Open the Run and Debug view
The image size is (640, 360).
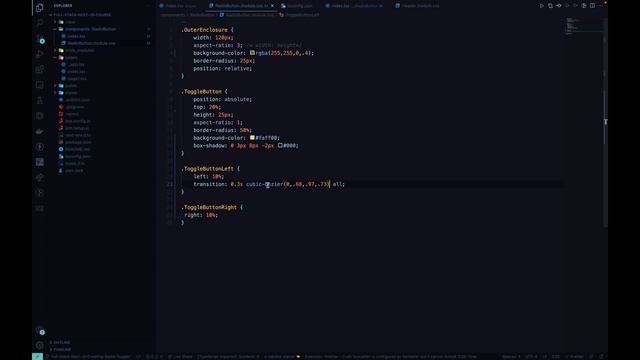click(40, 54)
